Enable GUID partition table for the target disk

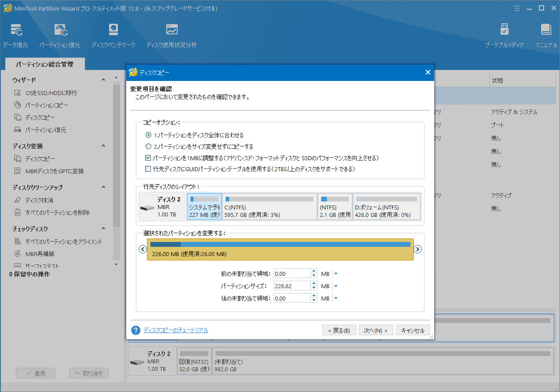[x=148, y=169]
